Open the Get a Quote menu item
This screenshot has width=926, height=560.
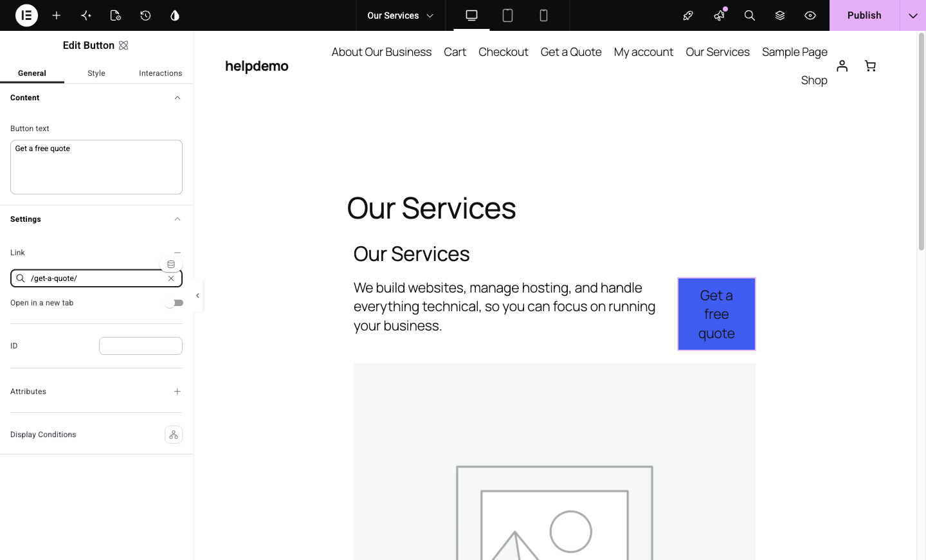point(571,51)
